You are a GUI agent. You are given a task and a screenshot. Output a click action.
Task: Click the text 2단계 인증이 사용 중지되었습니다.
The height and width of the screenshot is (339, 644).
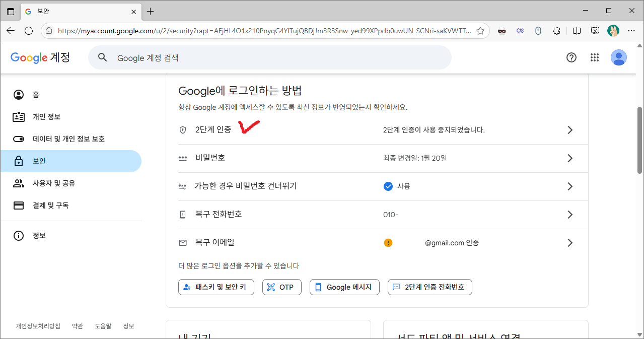point(434,130)
